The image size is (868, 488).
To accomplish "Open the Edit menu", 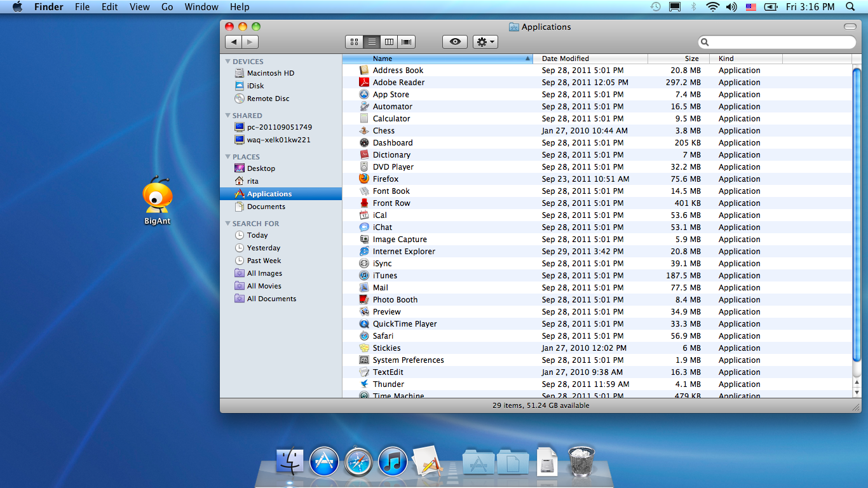I will tap(109, 7).
